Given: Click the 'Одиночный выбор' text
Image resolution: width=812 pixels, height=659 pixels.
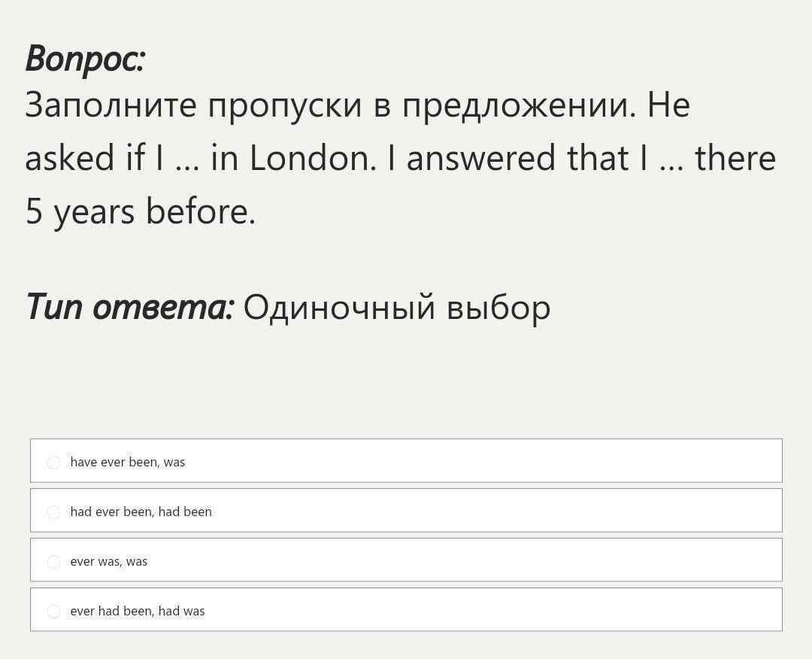Looking at the screenshot, I should click(397, 308).
